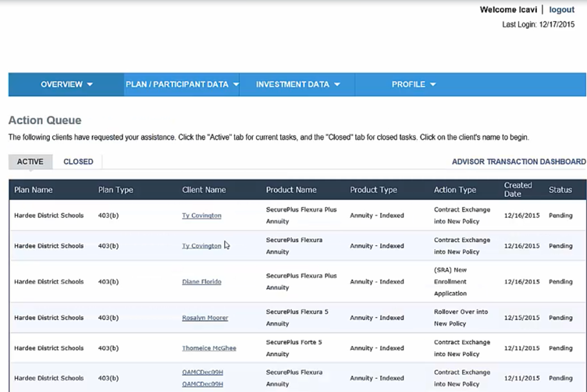Click the Diane Florido client name
Image resolution: width=587 pixels, height=392 pixels.
(x=201, y=282)
